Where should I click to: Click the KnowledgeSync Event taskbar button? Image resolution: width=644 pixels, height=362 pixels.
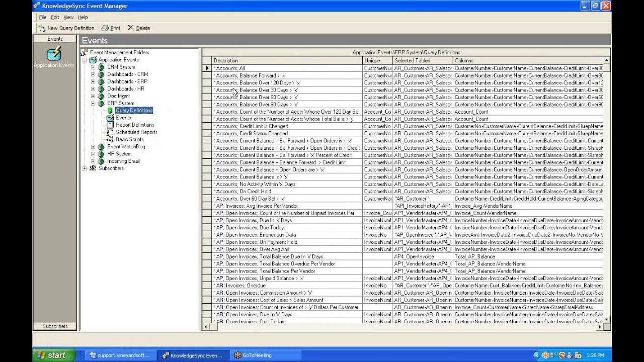tap(193, 355)
